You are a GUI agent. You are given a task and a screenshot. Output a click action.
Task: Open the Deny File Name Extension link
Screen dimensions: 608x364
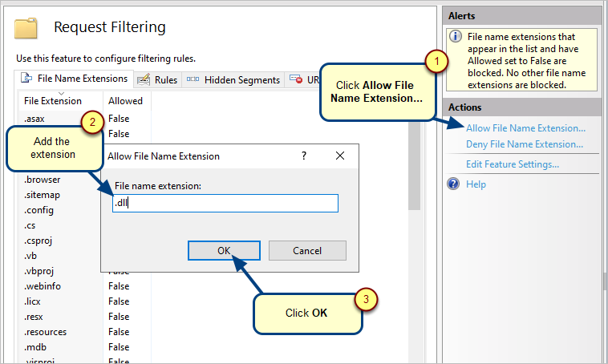(x=525, y=144)
